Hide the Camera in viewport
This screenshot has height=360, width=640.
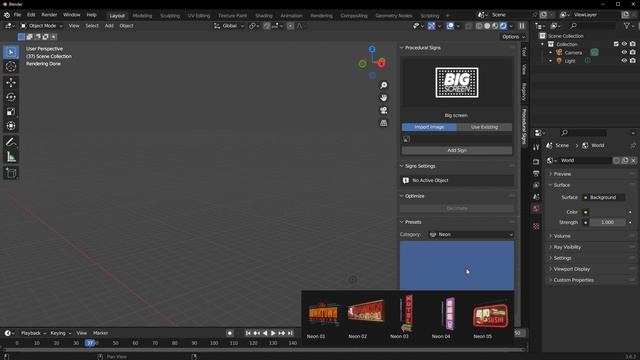(x=624, y=52)
